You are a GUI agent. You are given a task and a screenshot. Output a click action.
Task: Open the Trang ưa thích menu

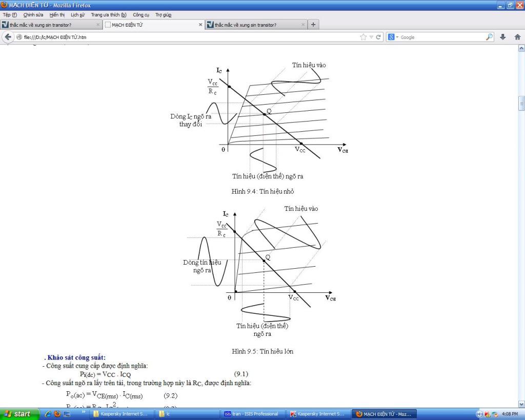[109, 15]
